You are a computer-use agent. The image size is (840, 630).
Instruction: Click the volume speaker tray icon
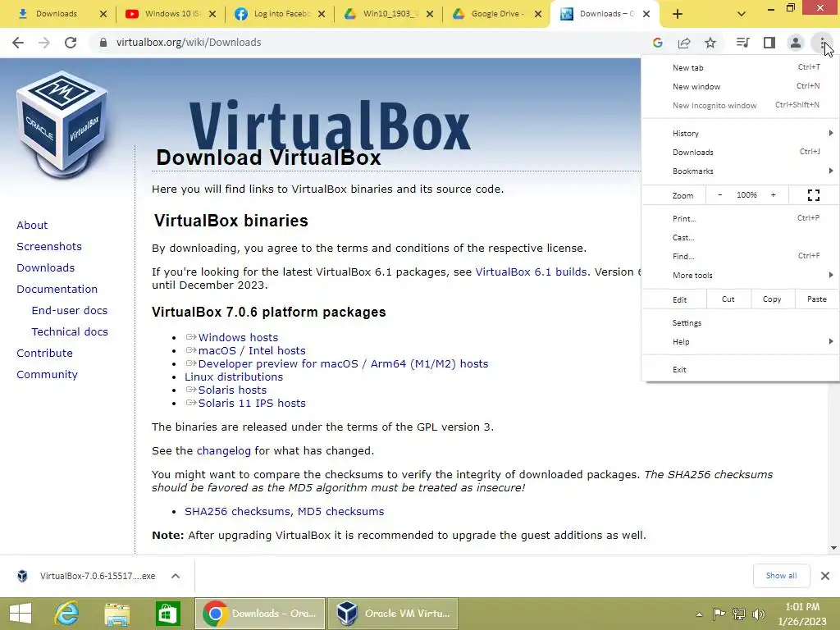(x=758, y=614)
